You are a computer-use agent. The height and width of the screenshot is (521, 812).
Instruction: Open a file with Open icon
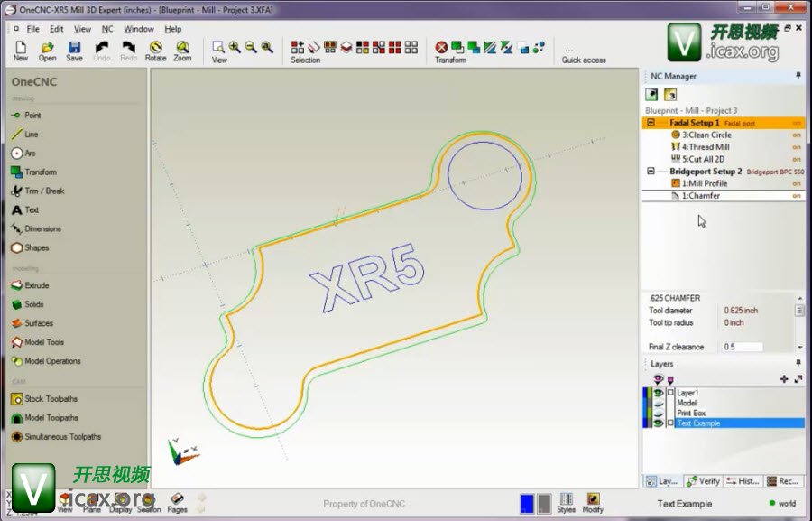point(47,51)
